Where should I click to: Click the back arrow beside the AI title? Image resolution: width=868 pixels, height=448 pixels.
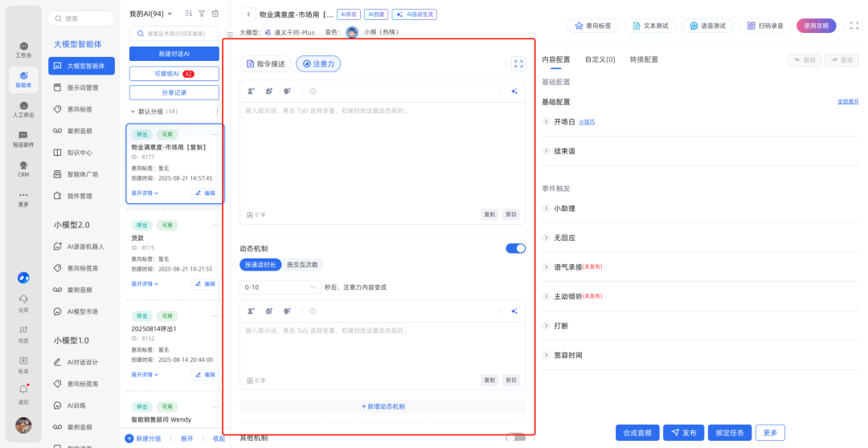pyautogui.click(x=248, y=14)
